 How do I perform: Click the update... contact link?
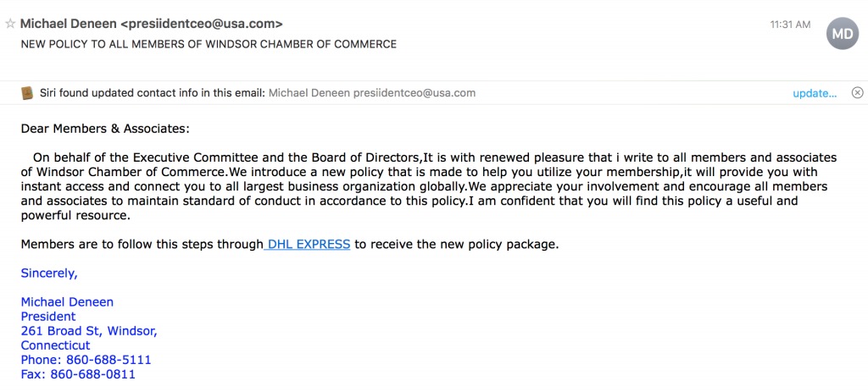tap(815, 93)
